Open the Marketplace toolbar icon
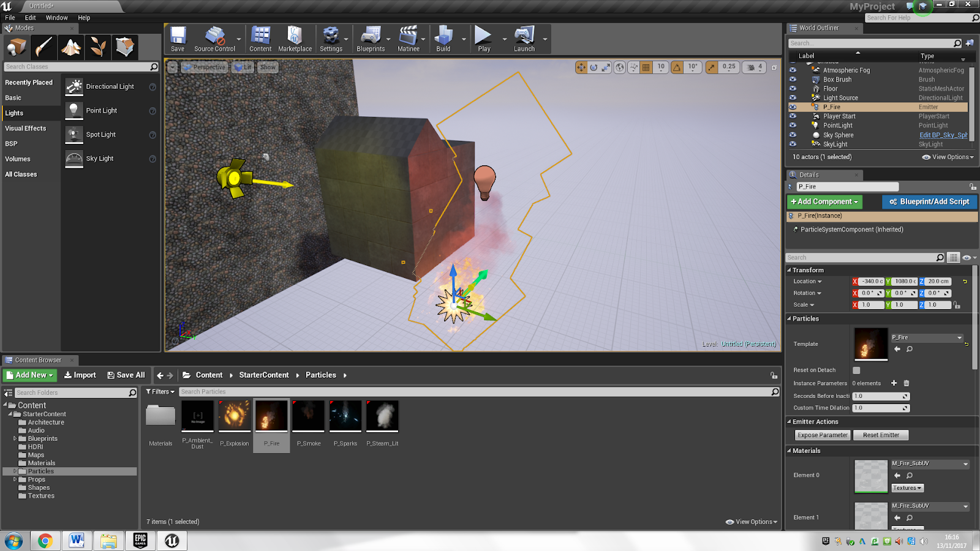This screenshot has height=551, width=980. click(295, 39)
